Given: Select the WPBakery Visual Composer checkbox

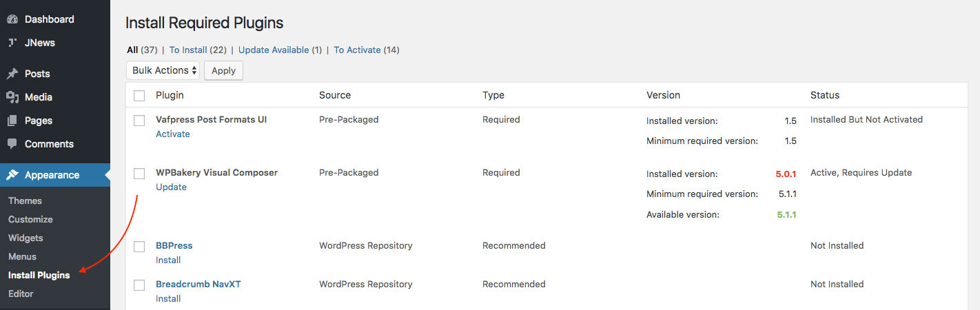Looking at the screenshot, I should click(x=139, y=173).
